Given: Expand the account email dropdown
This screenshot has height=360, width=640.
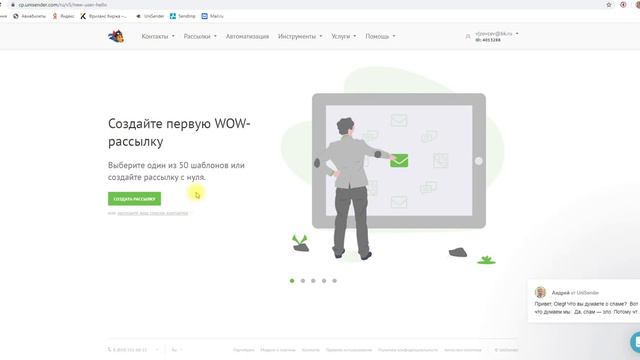Looking at the screenshot, I should 497,34.
